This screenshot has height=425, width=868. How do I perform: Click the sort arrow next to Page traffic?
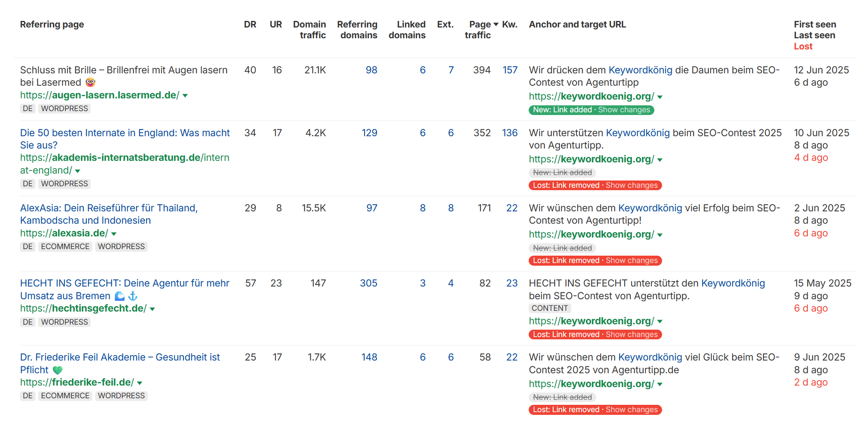click(496, 24)
